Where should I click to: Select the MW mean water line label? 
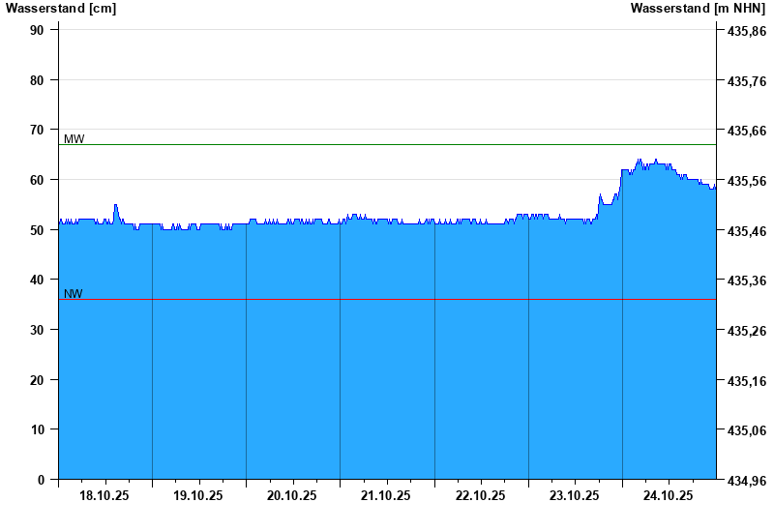coord(74,139)
